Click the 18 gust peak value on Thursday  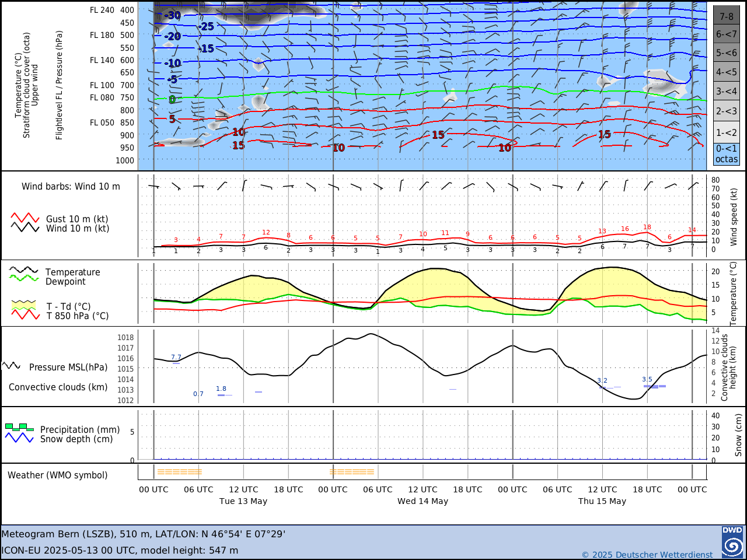pos(647,228)
